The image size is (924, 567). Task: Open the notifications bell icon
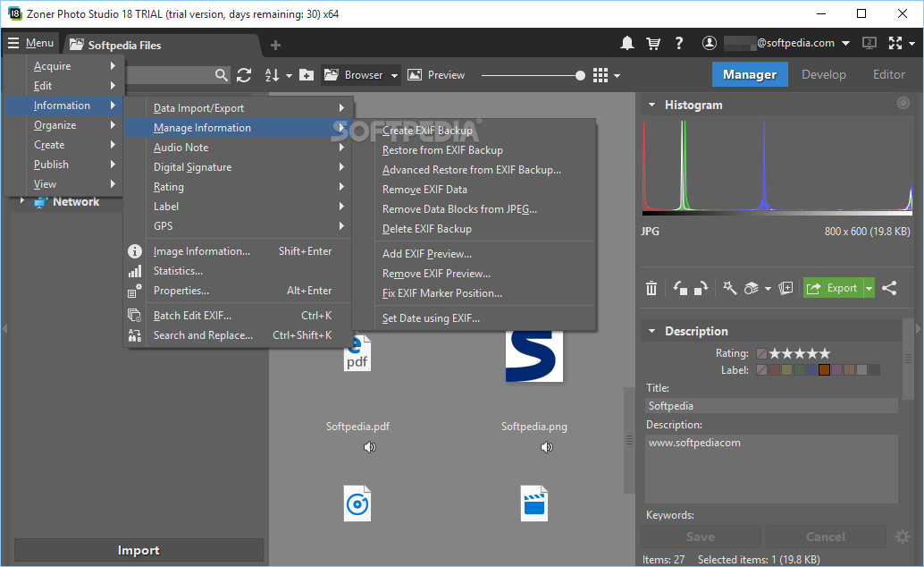tap(627, 43)
